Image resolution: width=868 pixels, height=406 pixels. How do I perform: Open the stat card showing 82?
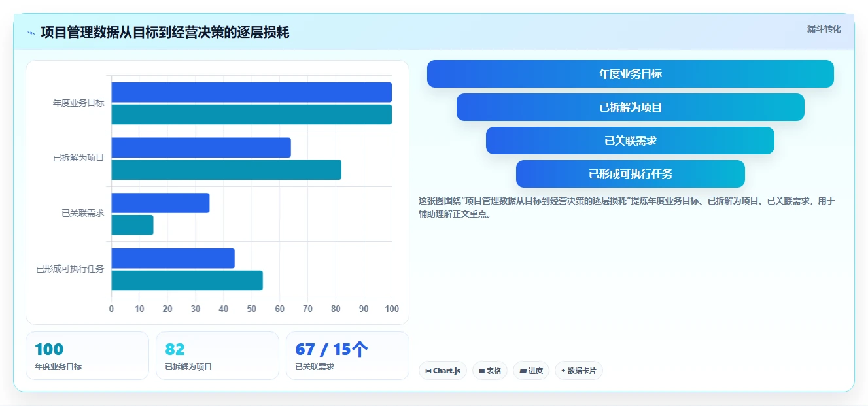click(217, 356)
